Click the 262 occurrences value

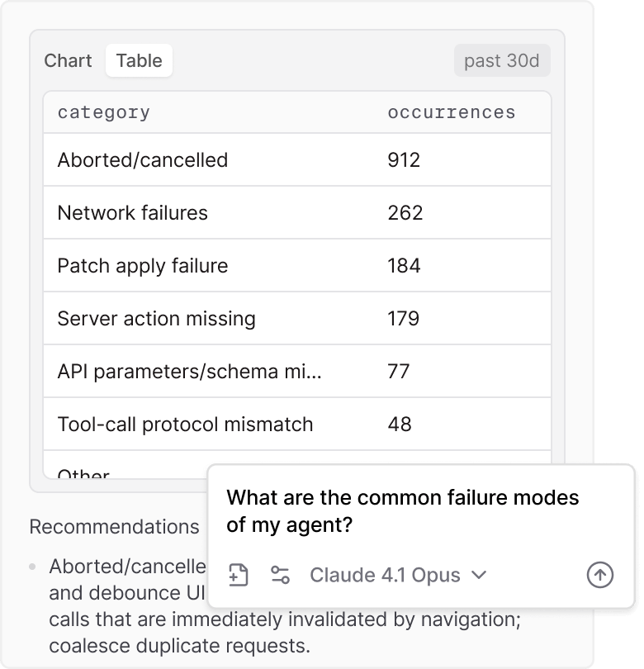405,213
